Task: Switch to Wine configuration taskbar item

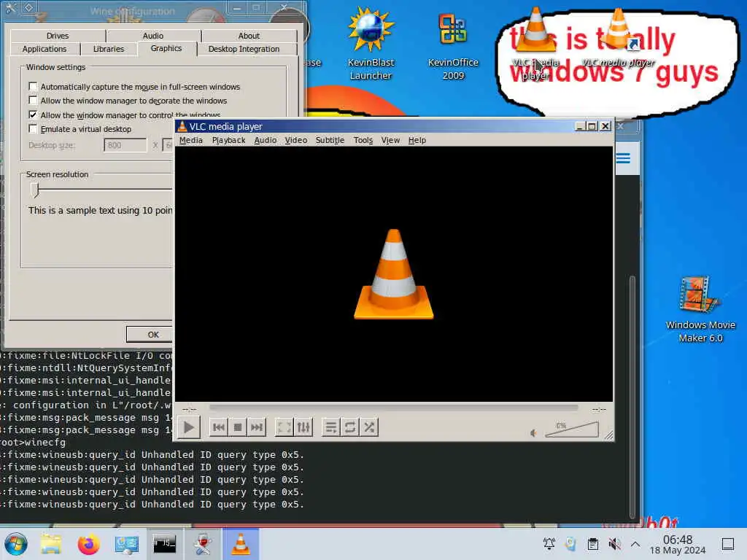Action: [x=203, y=544]
